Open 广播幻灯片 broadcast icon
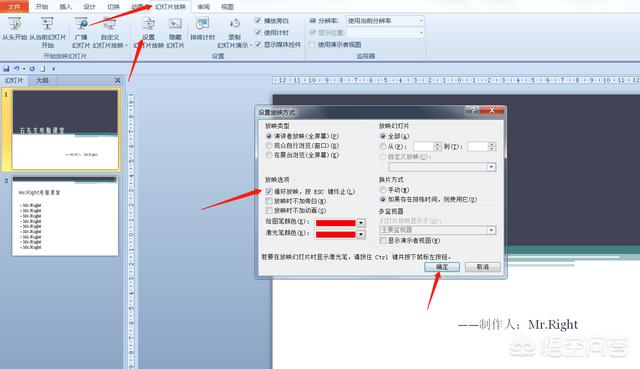The width and height of the screenshot is (640, 369). point(81,24)
